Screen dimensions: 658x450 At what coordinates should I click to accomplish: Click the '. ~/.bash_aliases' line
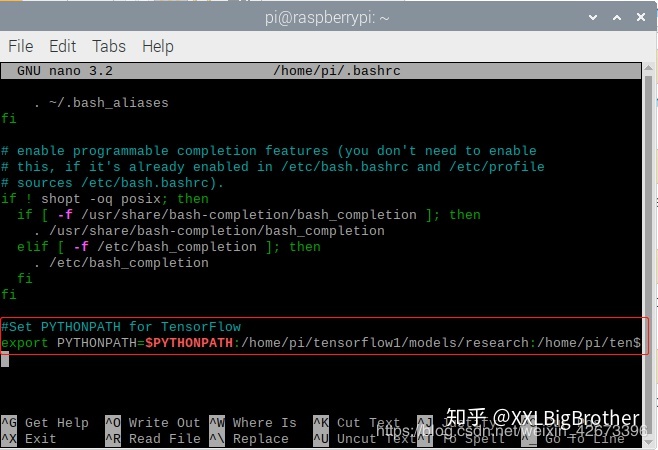coord(101,103)
